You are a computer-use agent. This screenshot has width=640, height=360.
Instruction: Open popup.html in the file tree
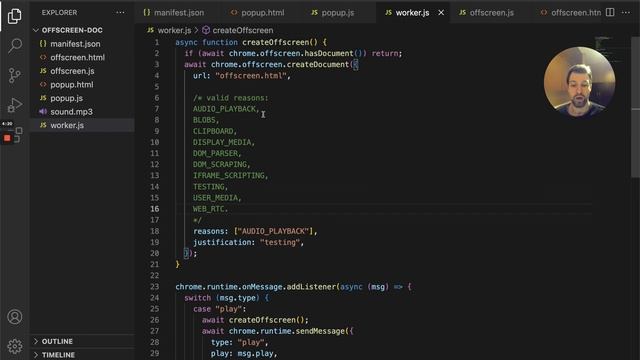(72, 84)
